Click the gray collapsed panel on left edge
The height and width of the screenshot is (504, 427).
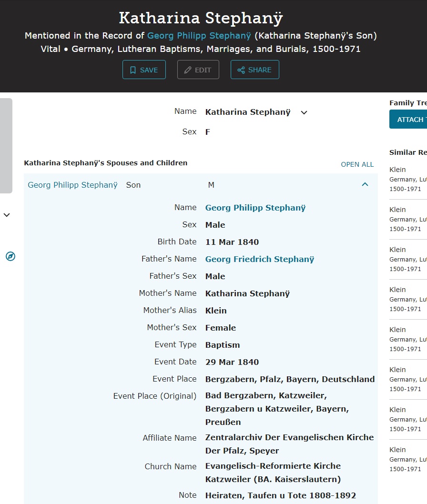pyautogui.click(x=6, y=146)
